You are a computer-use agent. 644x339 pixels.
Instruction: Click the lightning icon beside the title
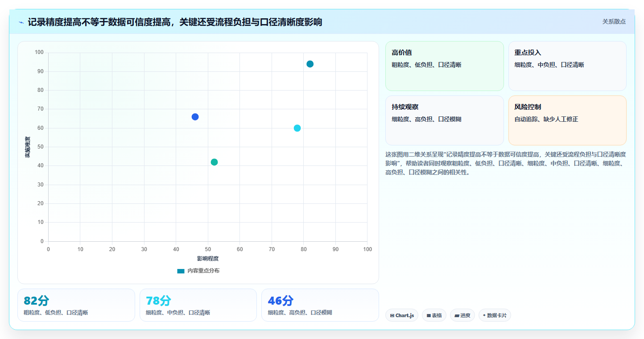[21, 22]
